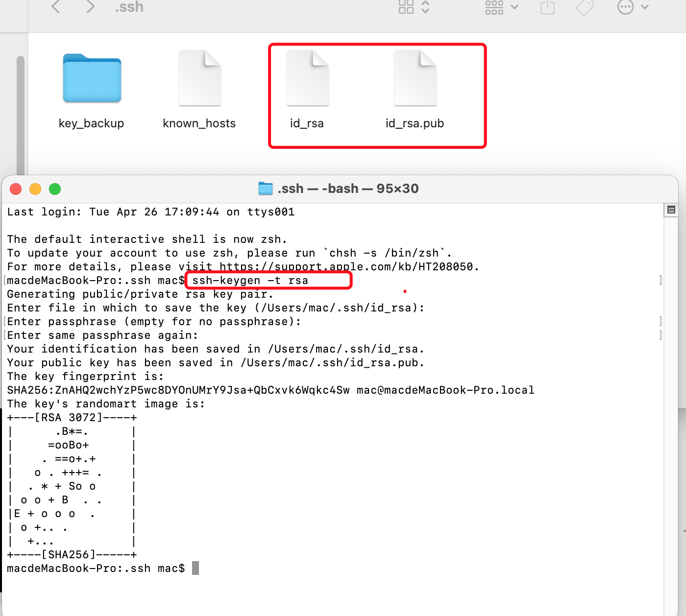Screen dimensions: 686x616
Task: Click the Finder Share button
Action: coord(547,7)
